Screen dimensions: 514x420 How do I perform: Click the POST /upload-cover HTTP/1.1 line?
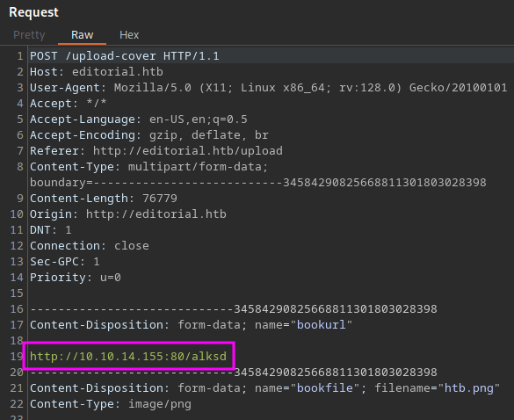pos(125,55)
